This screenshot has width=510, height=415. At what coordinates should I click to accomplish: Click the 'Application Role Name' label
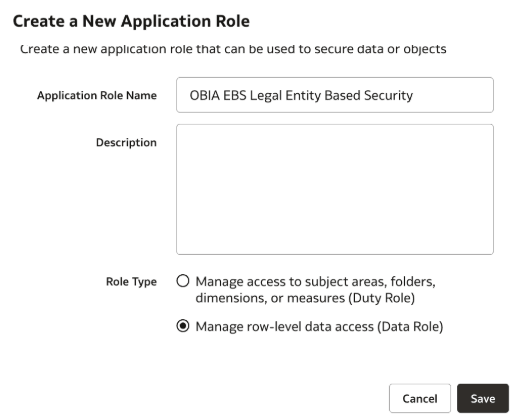97,95
